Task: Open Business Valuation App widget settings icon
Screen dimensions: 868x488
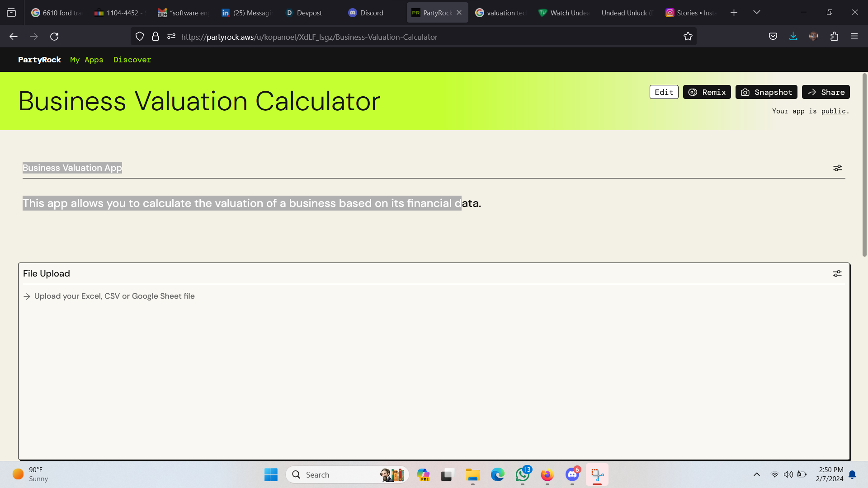Action: coord(837,168)
